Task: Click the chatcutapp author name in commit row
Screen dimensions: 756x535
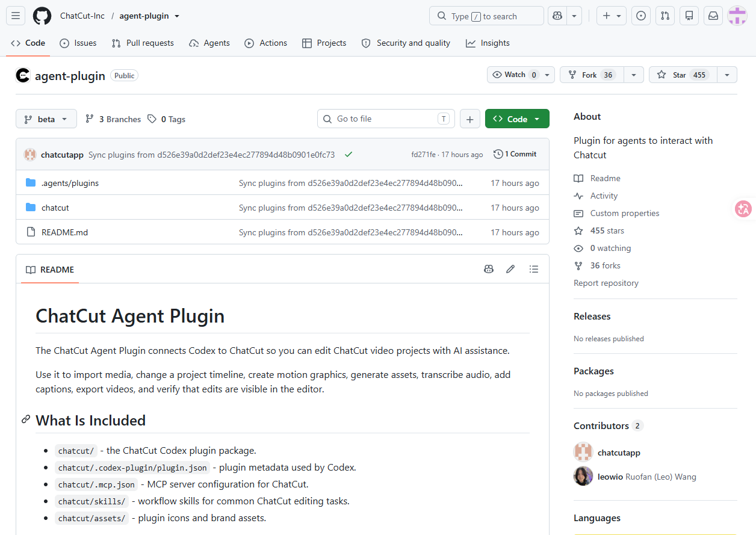Action: pyautogui.click(x=62, y=155)
